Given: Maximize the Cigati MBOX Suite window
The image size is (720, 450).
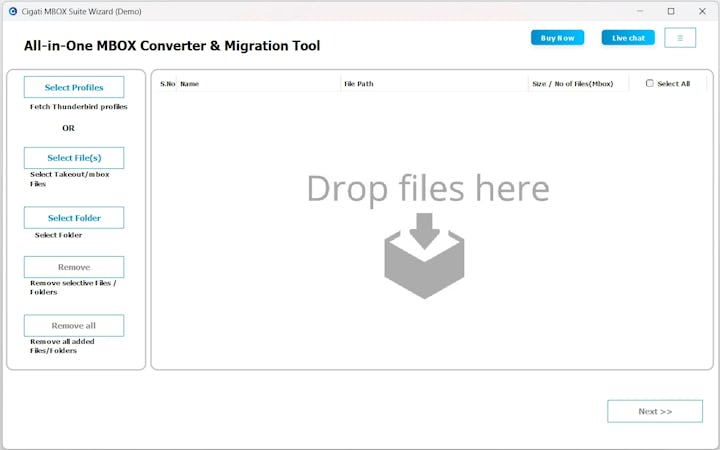Looking at the screenshot, I should (671, 11).
